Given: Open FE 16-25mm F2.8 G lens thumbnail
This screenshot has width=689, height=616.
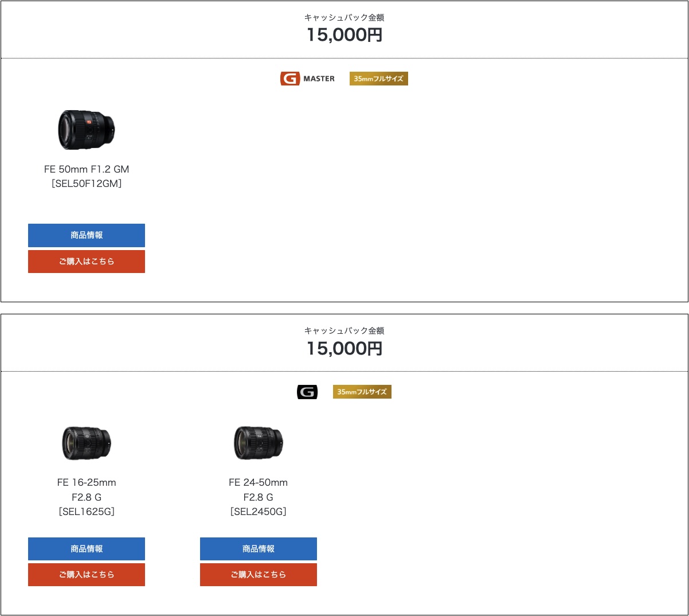Looking at the screenshot, I should [87, 443].
